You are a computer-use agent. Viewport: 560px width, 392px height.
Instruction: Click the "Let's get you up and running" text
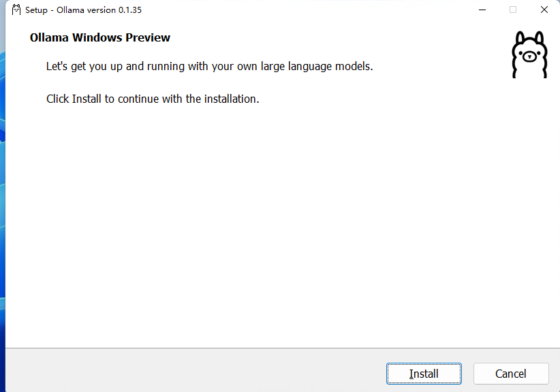tap(209, 66)
